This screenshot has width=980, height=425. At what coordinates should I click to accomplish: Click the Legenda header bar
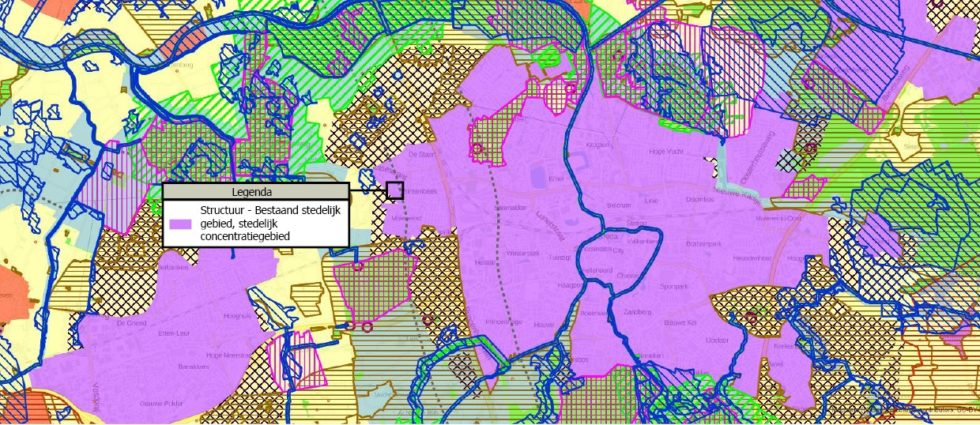pyautogui.click(x=254, y=191)
